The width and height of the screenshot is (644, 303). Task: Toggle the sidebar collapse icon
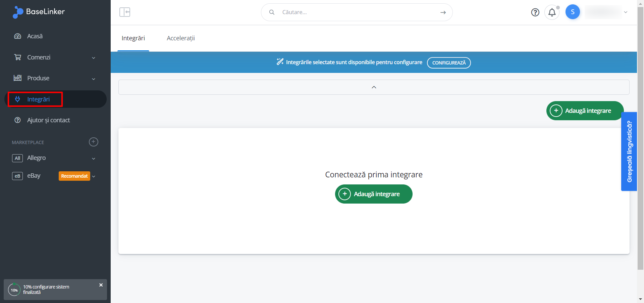pos(125,12)
